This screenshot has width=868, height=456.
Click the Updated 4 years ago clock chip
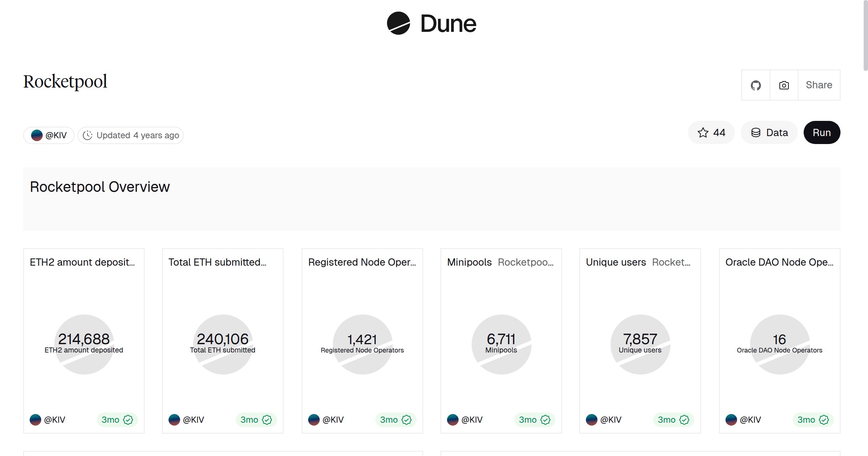(x=131, y=135)
